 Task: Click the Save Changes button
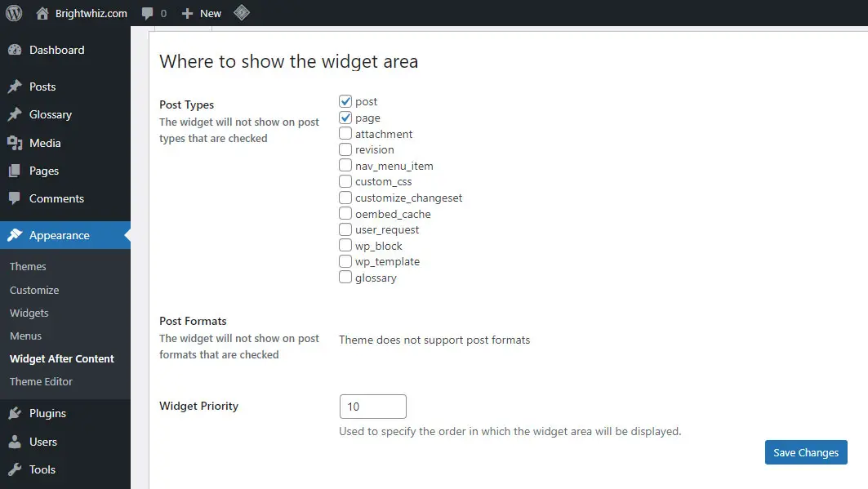click(x=806, y=452)
